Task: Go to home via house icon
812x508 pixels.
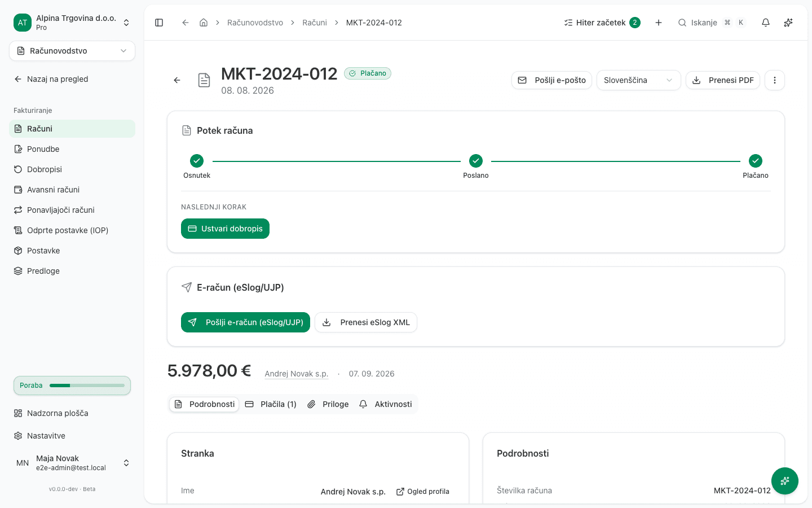Action: [x=204, y=23]
